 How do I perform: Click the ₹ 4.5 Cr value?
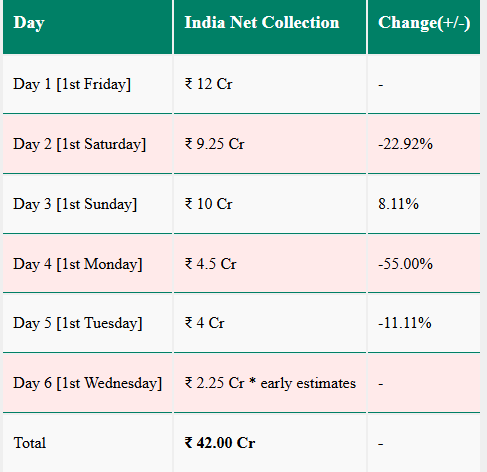click(x=211, y=264)
